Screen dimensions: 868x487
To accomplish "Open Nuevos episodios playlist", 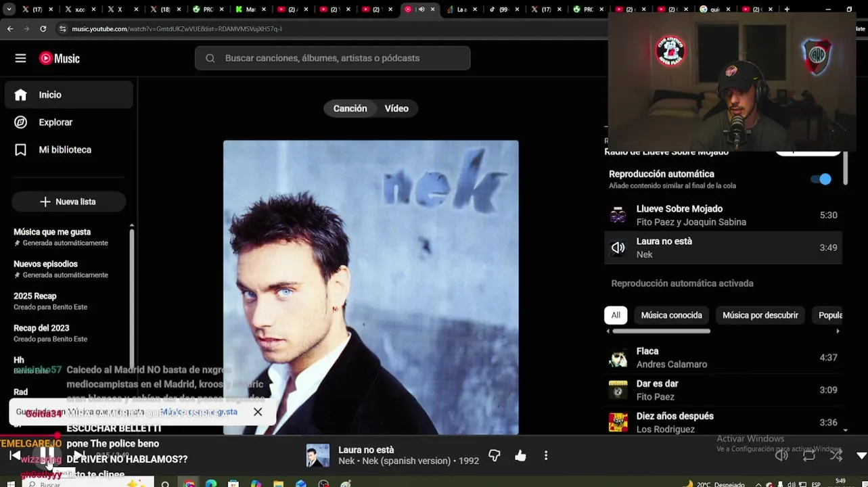I will (61, 269).
